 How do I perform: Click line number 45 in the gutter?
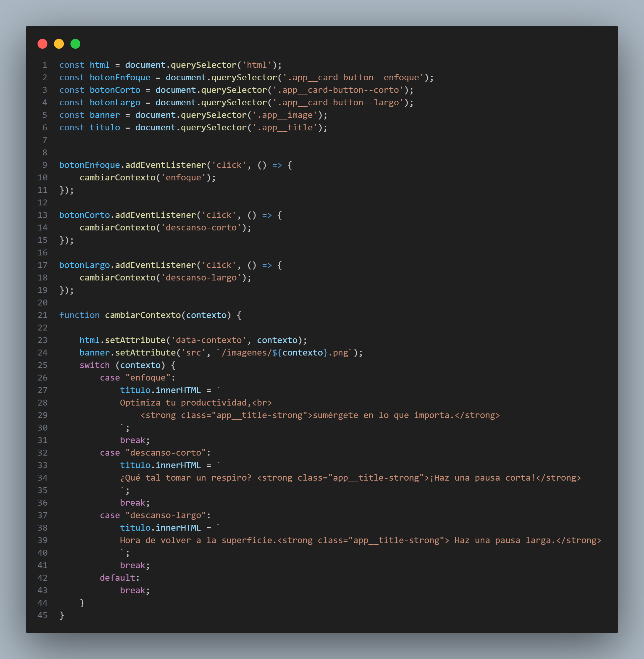pos(42,615)
